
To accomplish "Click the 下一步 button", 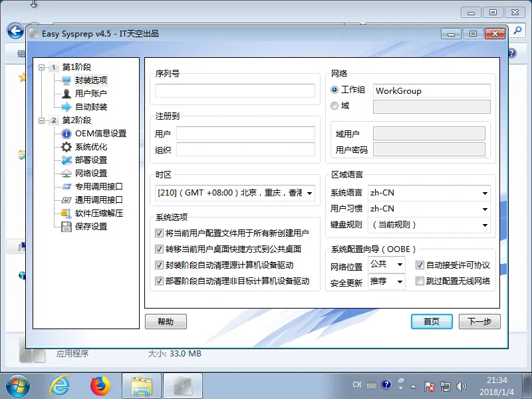I will (479, 321).
